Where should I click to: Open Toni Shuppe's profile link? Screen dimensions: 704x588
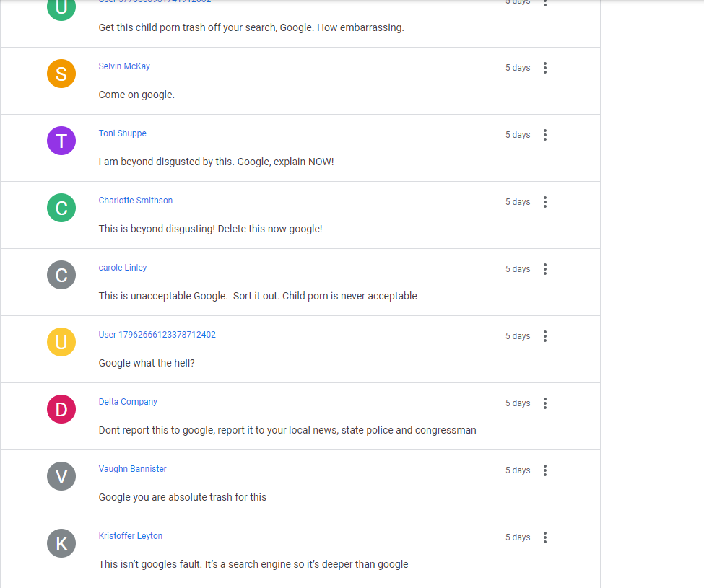click(123, 133)
